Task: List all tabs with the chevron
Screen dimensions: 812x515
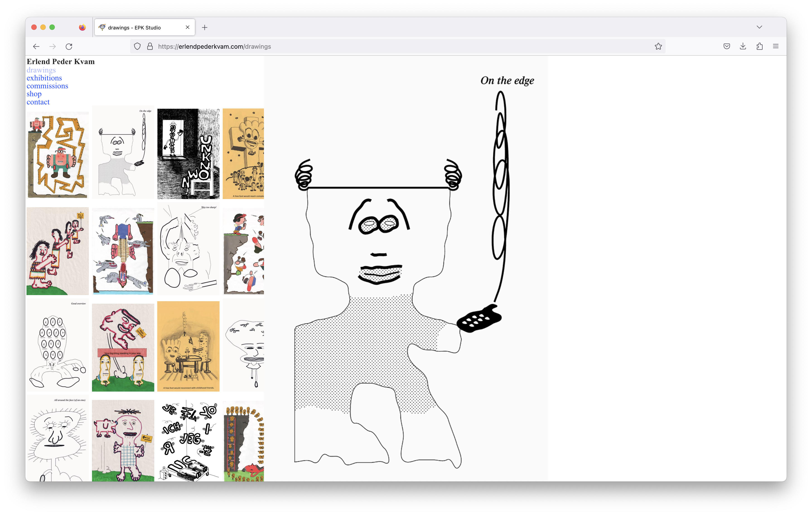Action: [x=759, y=27]
